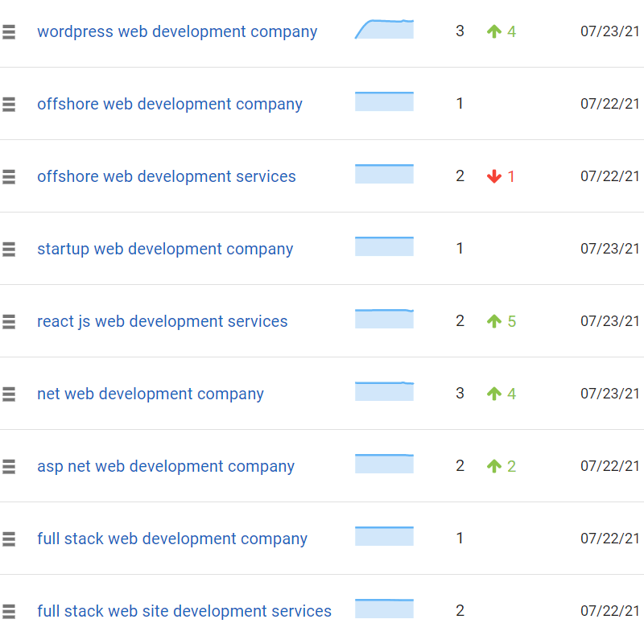This screenshot has width=644, height=644.
Task: Click the hamburger icon next to net web development company
Action: pyautogui.click(x=9, y=394)
